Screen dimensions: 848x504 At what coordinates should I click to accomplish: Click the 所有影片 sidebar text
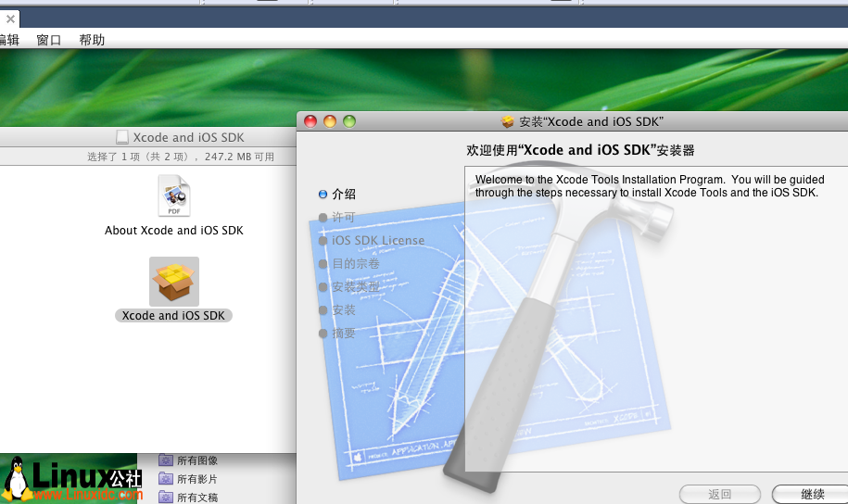(197, 479)
